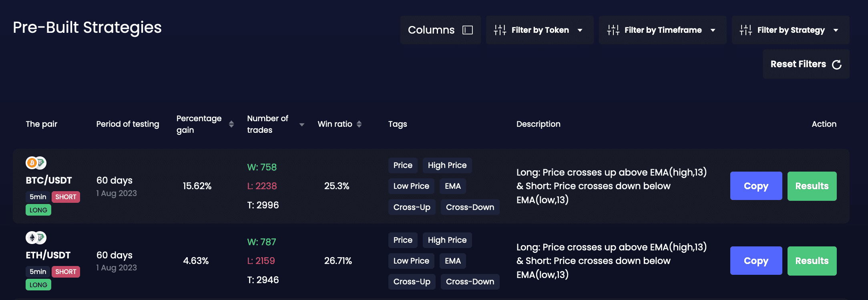Click the ETH/USDT pair coin icon
The width and height of the screenshot is (868, 300).
(x=36, y=238)
